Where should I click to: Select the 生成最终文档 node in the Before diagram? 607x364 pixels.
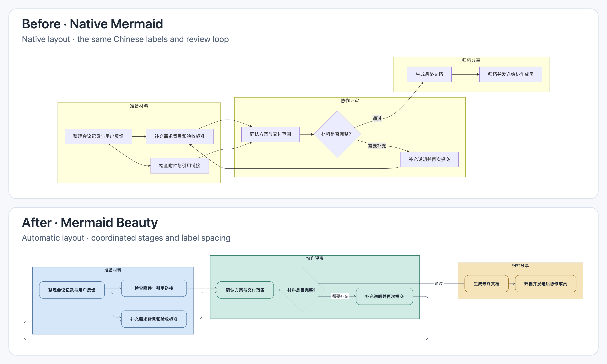click(x=429, y=74)
